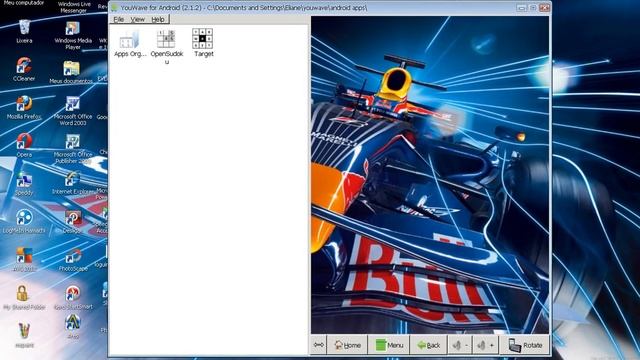Click the Android emulator wallpaper screen
Image resolution: width=640 pixels, height=360 pixels.
(430, 175)
